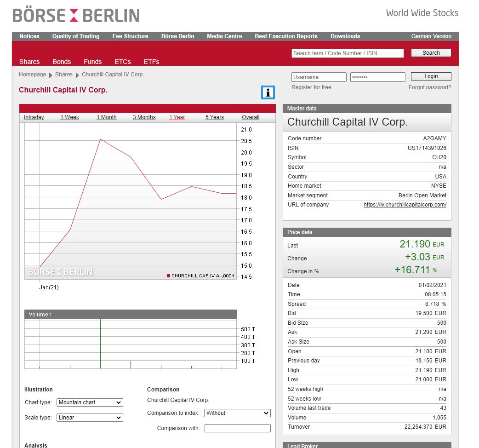Viewport: 479px width, 448px height.
Task: Focus the search term input field
Action: (348, 53)
